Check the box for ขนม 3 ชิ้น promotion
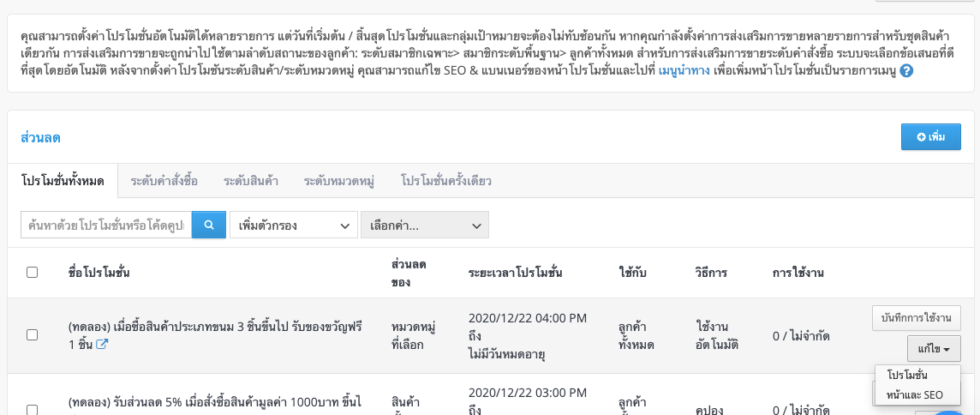Viewport: 980px width, 415px height. click(32, 335)
